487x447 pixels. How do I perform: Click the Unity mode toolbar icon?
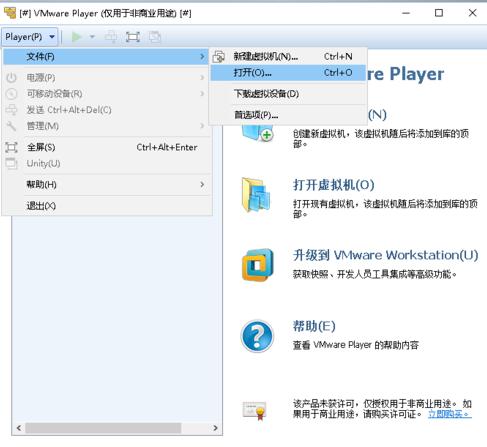point(155,37)
